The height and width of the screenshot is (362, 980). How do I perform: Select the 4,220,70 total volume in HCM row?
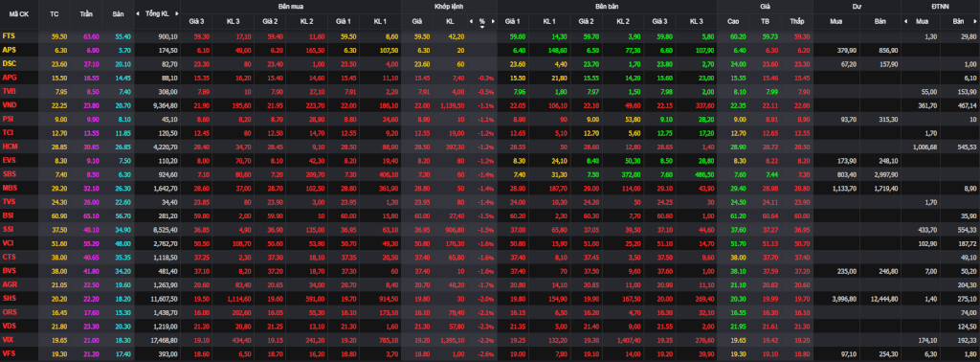(165, 147)
